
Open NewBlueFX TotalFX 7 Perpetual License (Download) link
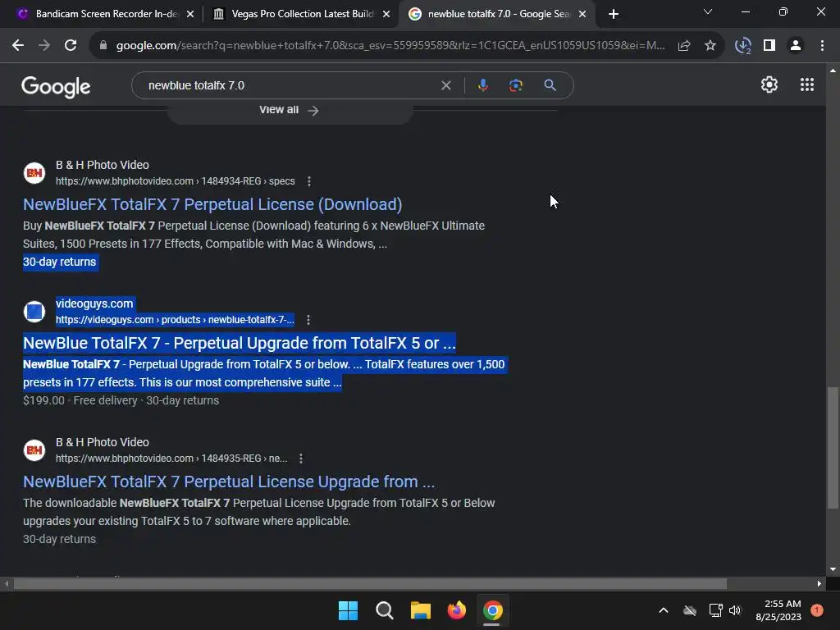point(212,204)
